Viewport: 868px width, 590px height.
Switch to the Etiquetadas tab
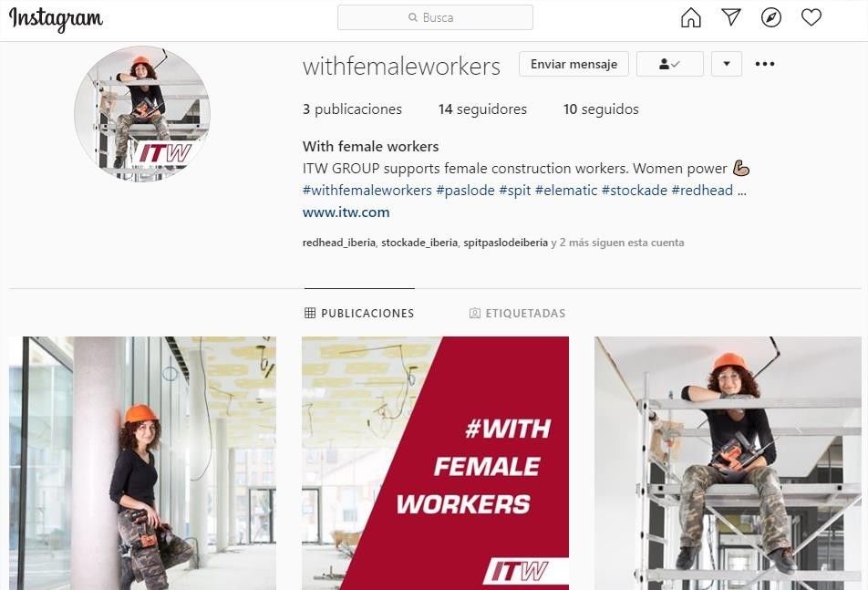pos(517,314)
